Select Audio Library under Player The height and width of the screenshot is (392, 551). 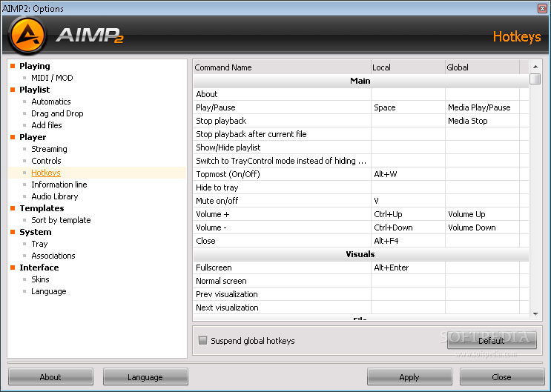54,196
